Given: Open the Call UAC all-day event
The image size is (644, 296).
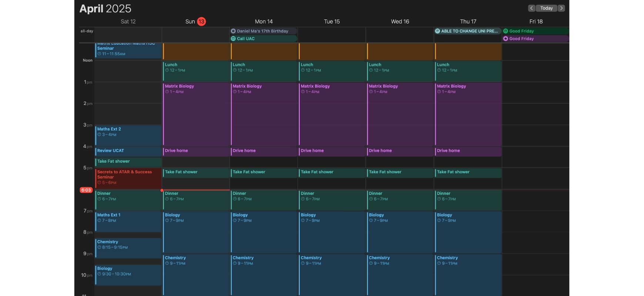Looking at the screenshot, I should [x=264, y=38].
